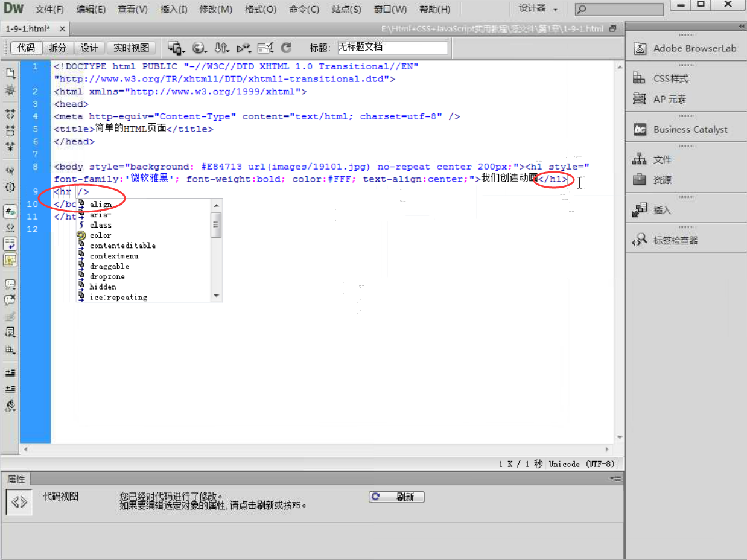Open the 命令(C) menu
The height and width of the screenshot is (560, 747).
[x=304, y=9]
